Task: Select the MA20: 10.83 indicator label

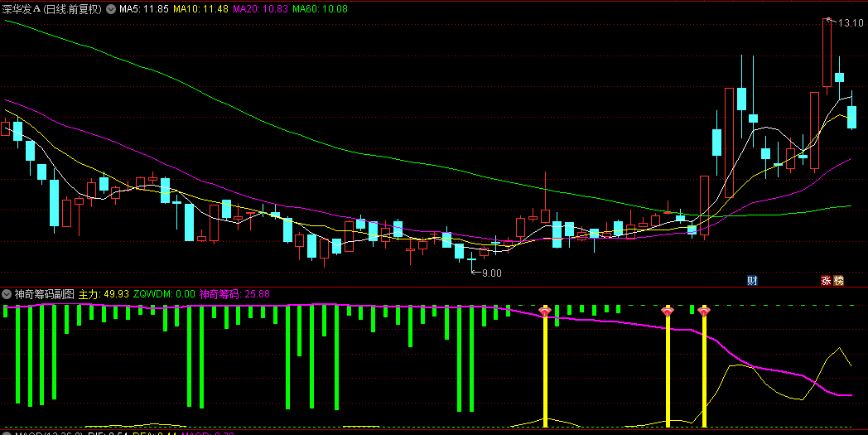Action: pos(260,9)
